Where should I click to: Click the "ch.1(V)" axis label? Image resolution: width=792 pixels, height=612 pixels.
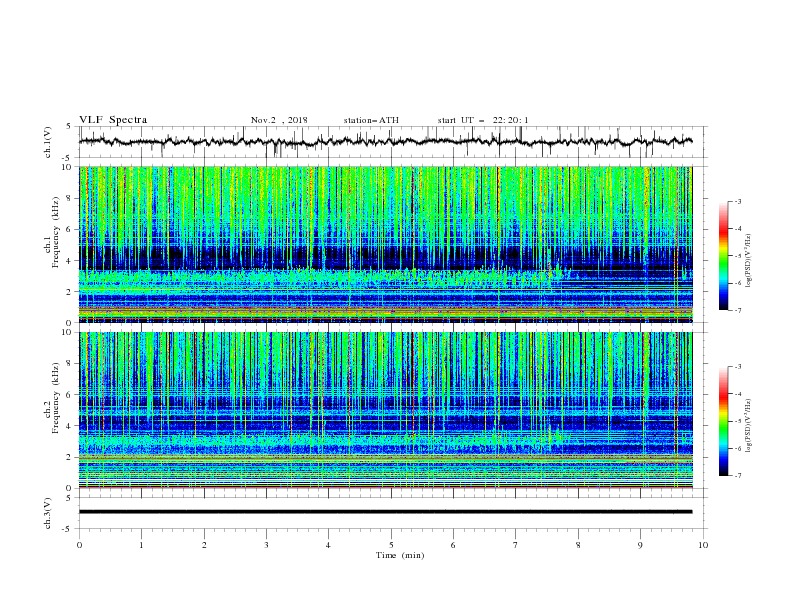(x=48, y=142)
